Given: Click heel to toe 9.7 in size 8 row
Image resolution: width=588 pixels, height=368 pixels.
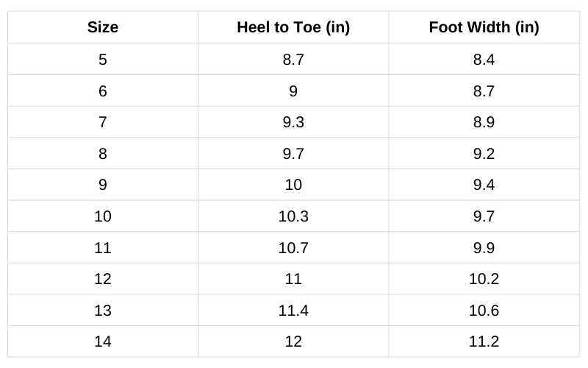Looking at the screenshot, I should [293, 154].
